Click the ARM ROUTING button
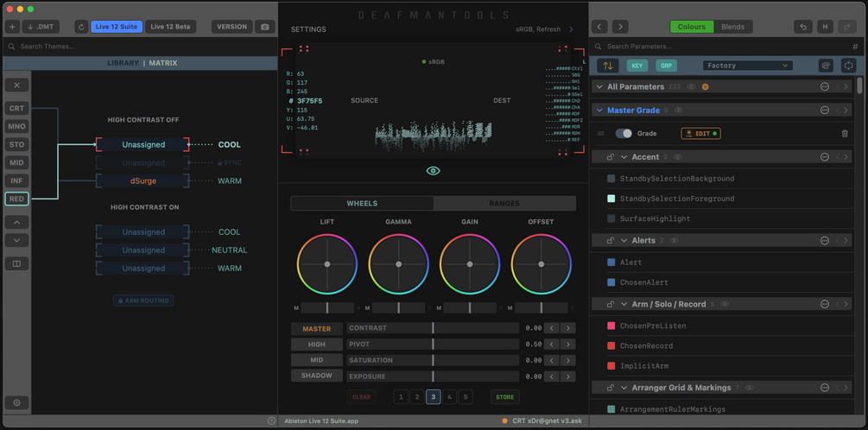 coord(143,300)
